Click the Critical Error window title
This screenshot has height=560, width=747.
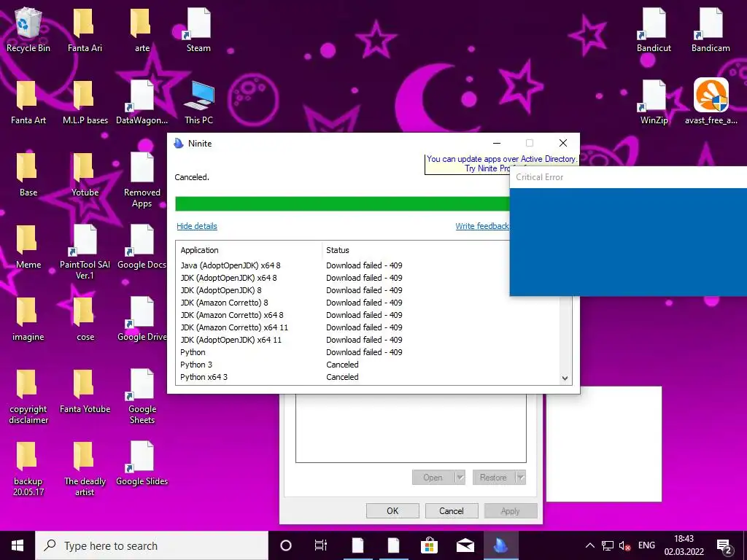tap(539, 177)
